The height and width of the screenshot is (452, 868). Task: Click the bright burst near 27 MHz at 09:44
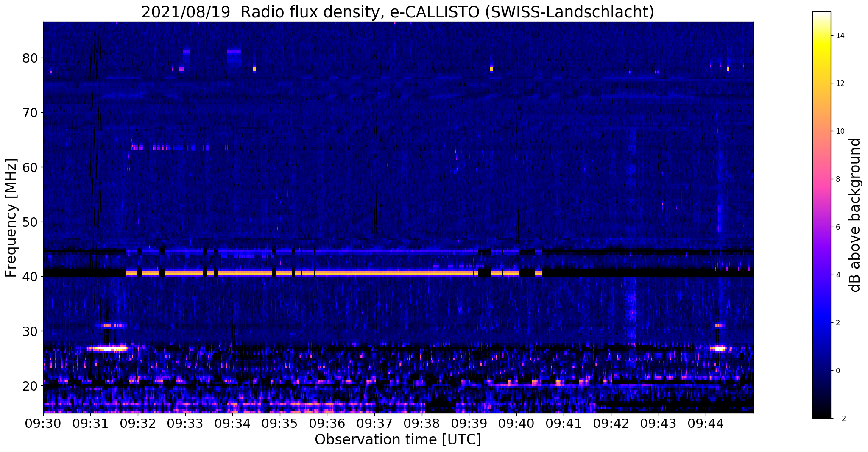tap(718, 349)
